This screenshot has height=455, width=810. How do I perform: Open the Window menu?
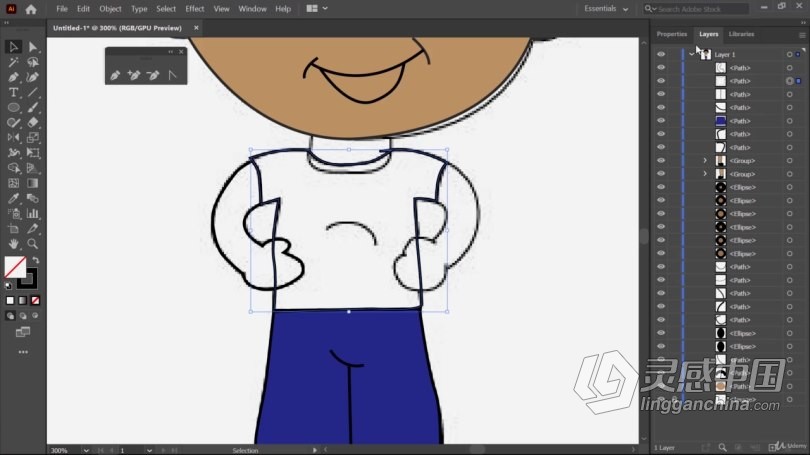(252, 9)
